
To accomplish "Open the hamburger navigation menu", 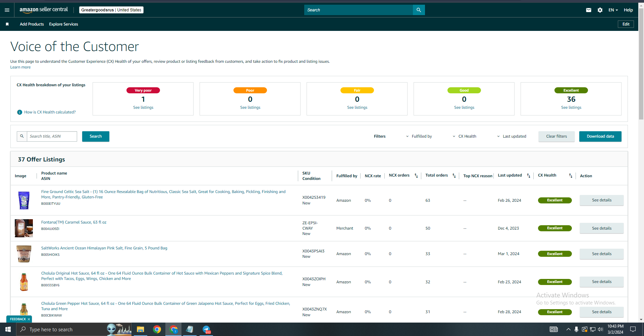I will [x=7, y=10].
